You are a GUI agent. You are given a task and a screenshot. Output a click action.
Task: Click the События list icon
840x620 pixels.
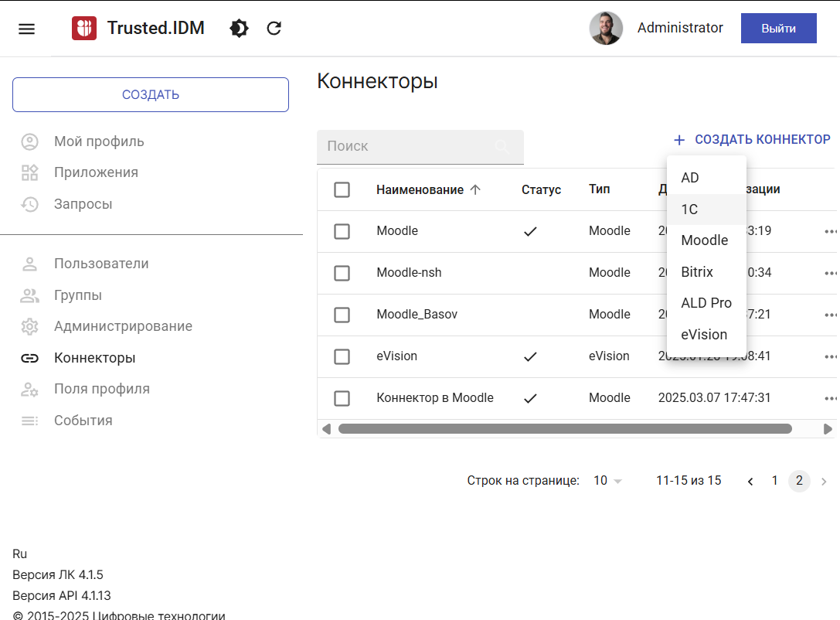[x=29, y=421]
